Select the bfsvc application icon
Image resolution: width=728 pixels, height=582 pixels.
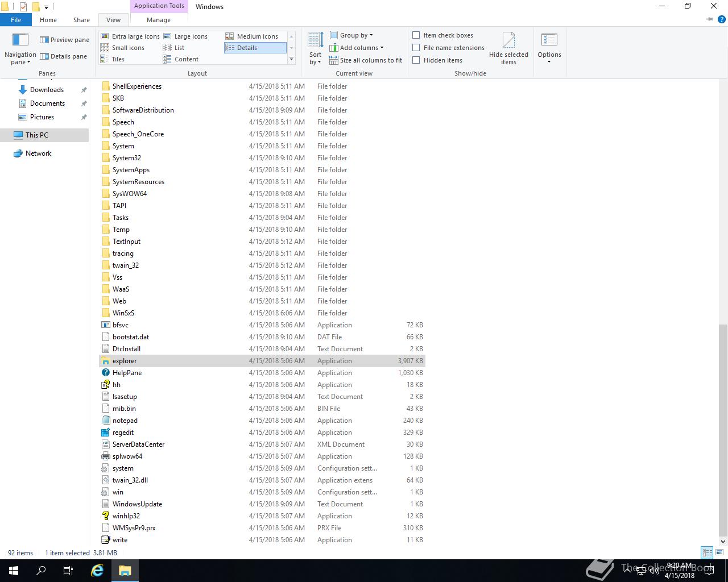tap(105, 325)
